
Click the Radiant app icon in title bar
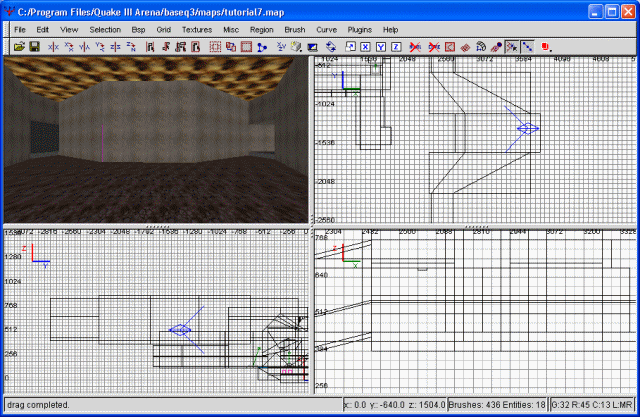pyautogui.click(x=9, y=11)
